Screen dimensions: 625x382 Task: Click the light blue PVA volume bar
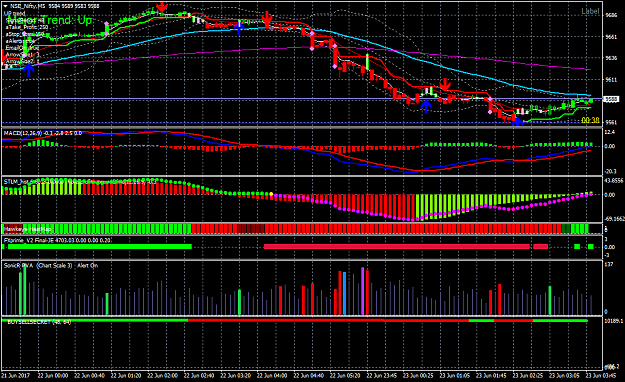click(x=344, y=293)
